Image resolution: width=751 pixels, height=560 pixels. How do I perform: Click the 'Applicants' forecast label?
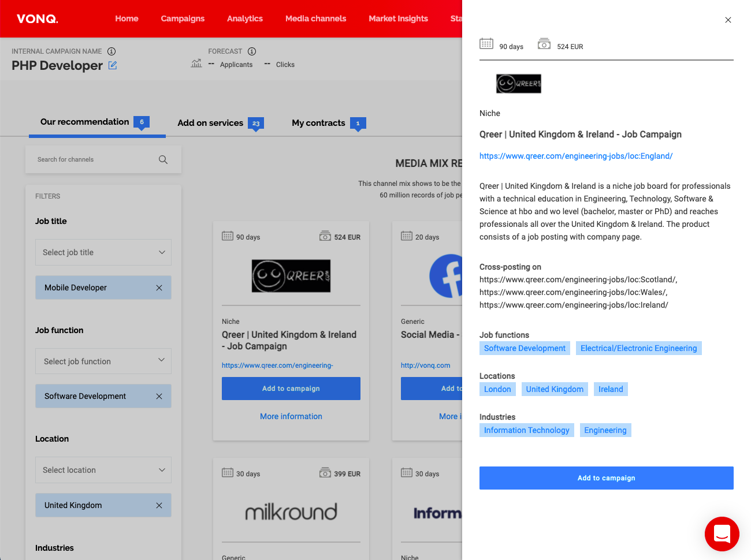pyautogui.click(x=236, y=65)
